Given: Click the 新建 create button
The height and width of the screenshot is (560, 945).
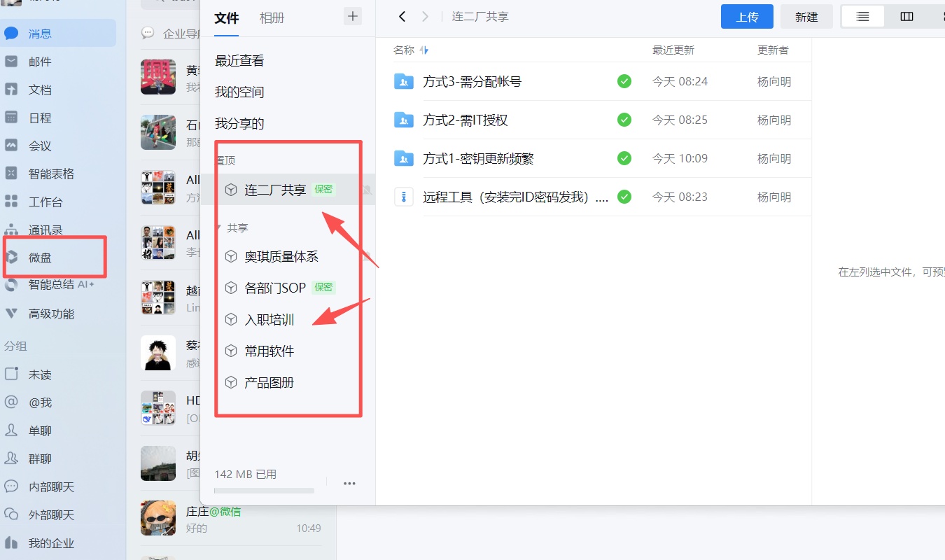Looking at the screenshot, I should [x=806, y=16].
